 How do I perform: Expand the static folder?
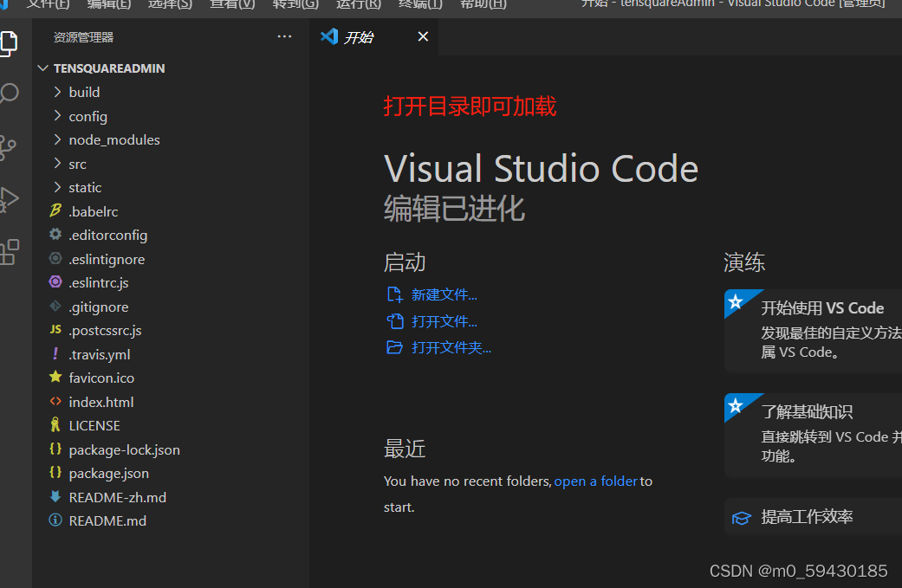(x=57, y=187)
